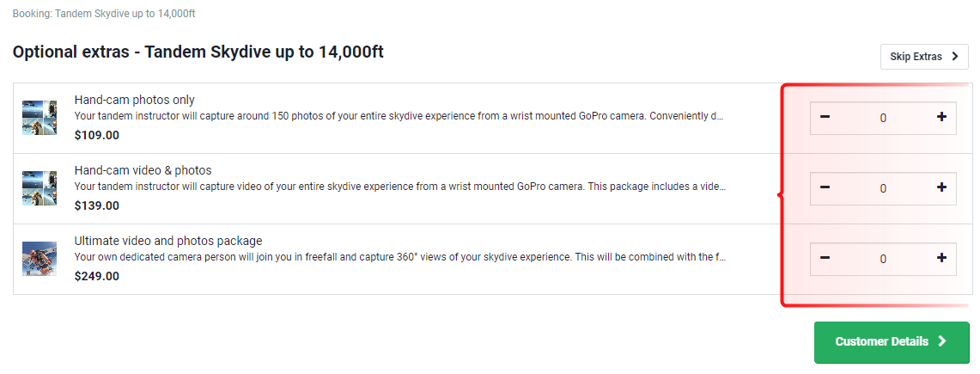The image size is (980, 374).
Task: Click minus for Hand-cam video & photos
Action: 825,187
